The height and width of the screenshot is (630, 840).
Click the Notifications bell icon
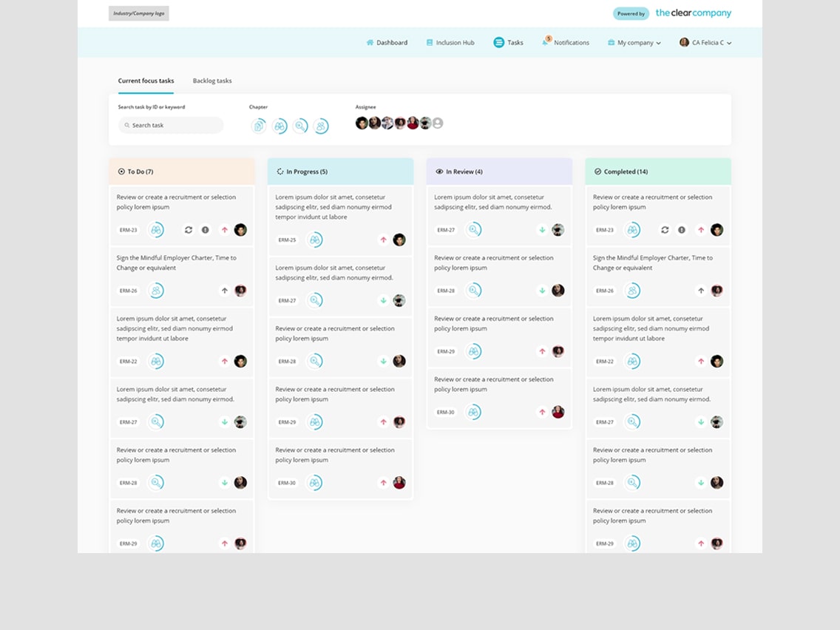pyautogui.click(x=546, y=42)
